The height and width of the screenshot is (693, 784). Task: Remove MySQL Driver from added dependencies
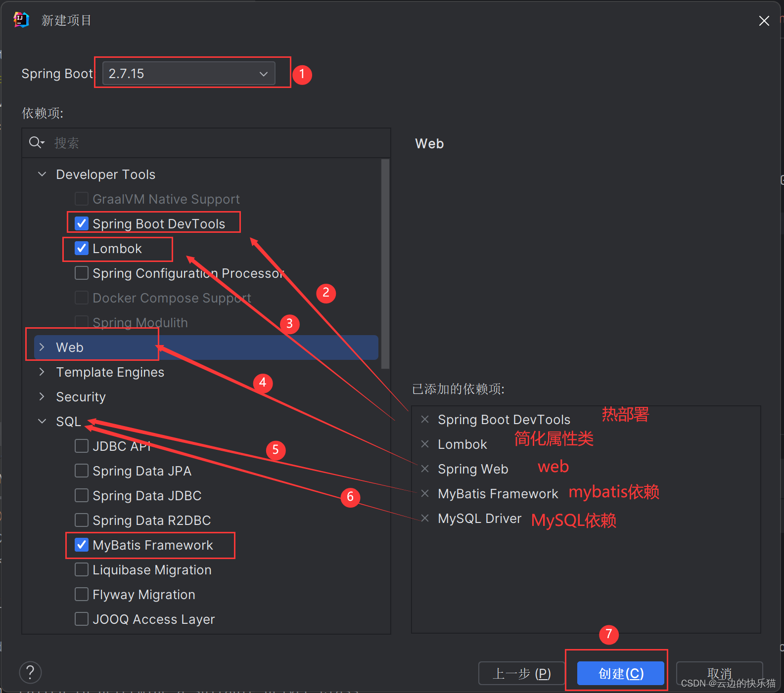coord(424,518)
